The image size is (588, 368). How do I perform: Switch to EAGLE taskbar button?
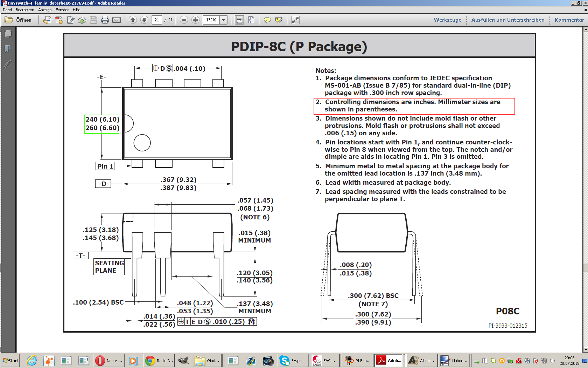pyautogui.click(x=324, y=361)
